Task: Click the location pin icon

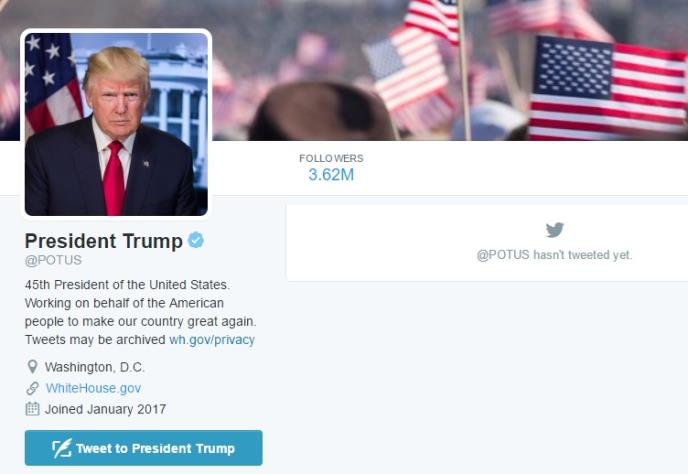Action: point(32,367)
